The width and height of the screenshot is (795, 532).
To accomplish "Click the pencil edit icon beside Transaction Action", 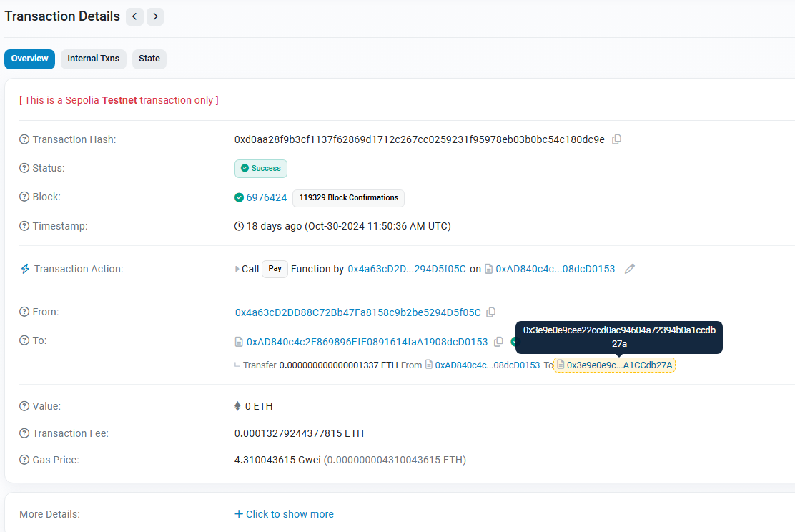I will 630,269.
